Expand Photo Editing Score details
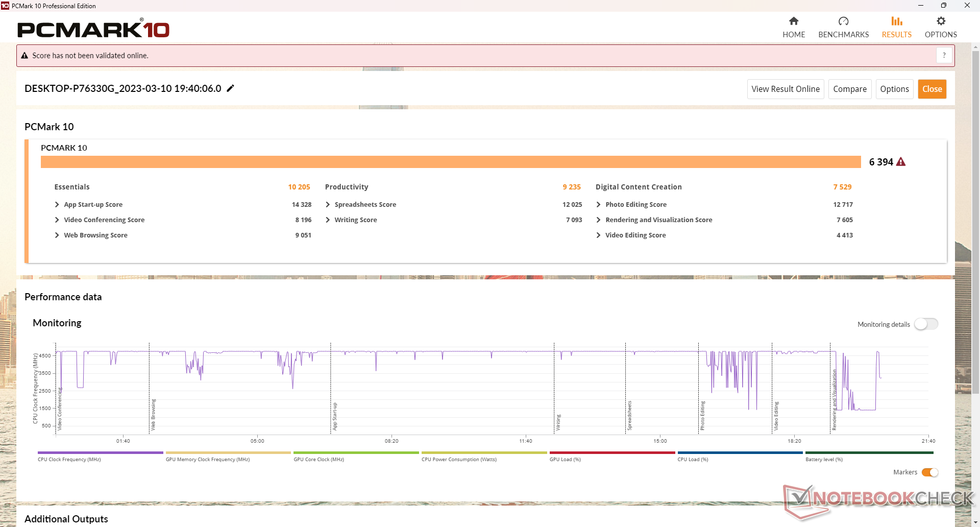 click(598, 204)
